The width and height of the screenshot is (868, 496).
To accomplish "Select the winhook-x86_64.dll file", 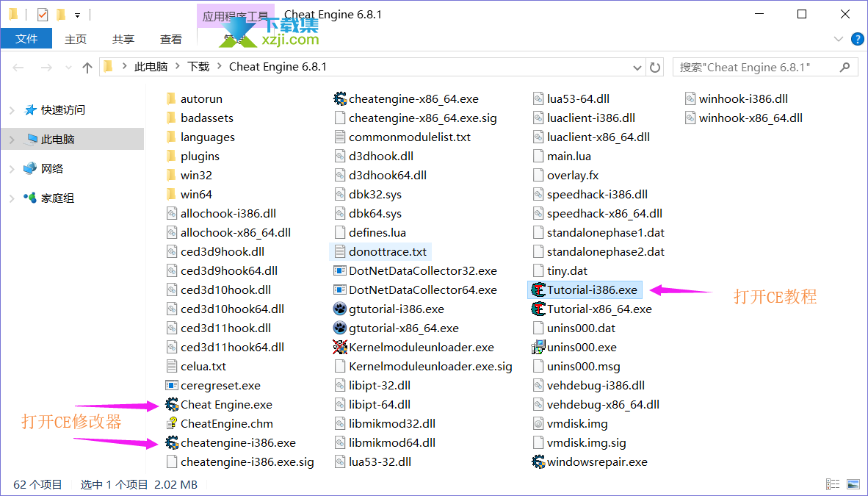I will point(743,118).
